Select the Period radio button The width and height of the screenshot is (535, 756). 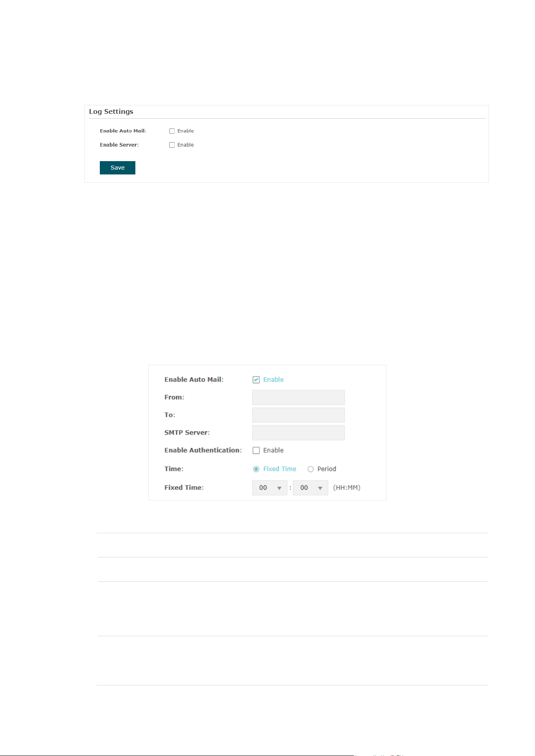pyautogui.click(x=310, y=469)
